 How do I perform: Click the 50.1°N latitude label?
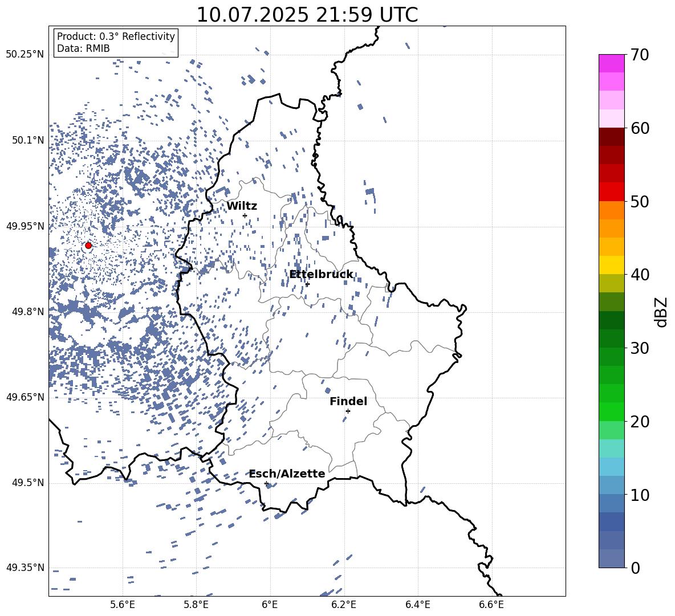tap(28, 140)
